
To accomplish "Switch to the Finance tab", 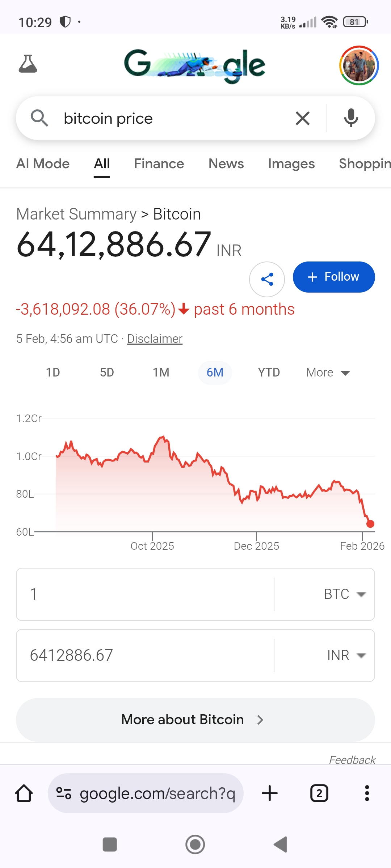I will pyautogui.click(x=159, y=164).
